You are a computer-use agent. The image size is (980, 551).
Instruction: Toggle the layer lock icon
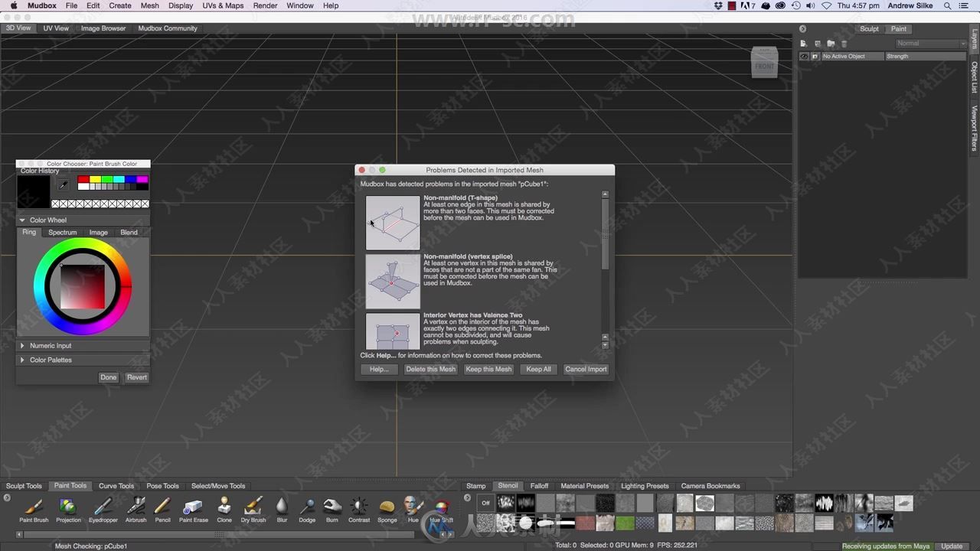tap(815, 57)
